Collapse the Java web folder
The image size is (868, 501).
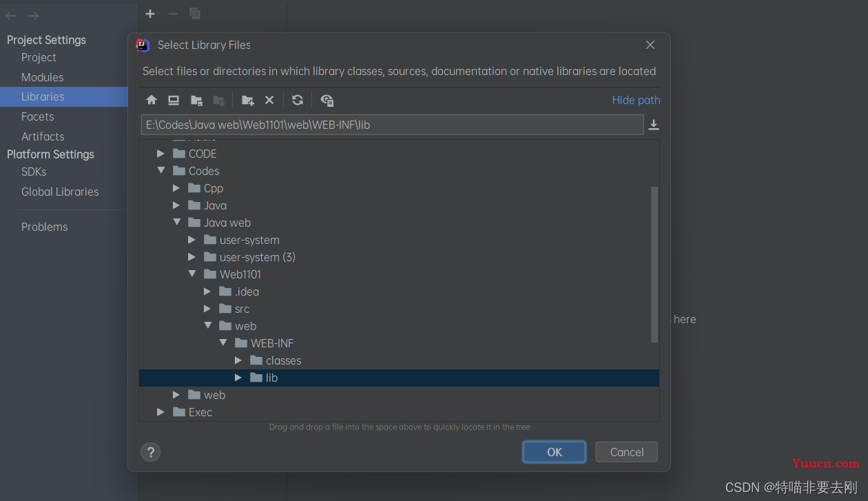click(176, 223)
